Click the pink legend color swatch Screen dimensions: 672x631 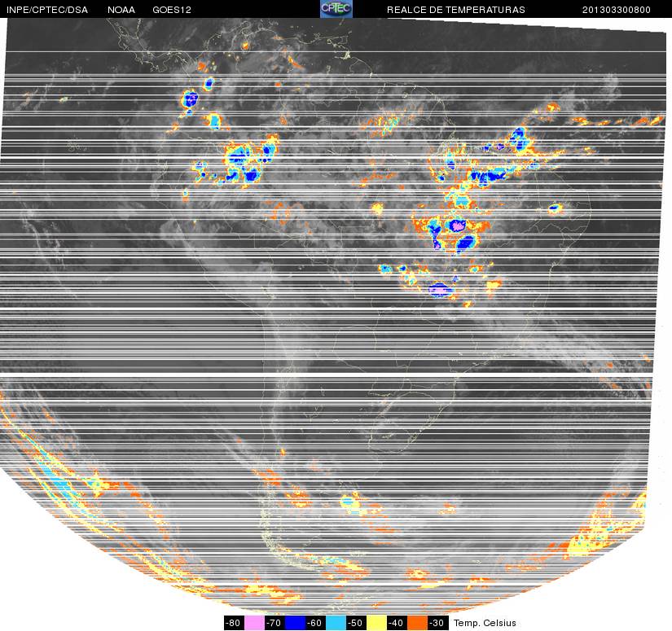pyautogui.click(x=254, y=623)
